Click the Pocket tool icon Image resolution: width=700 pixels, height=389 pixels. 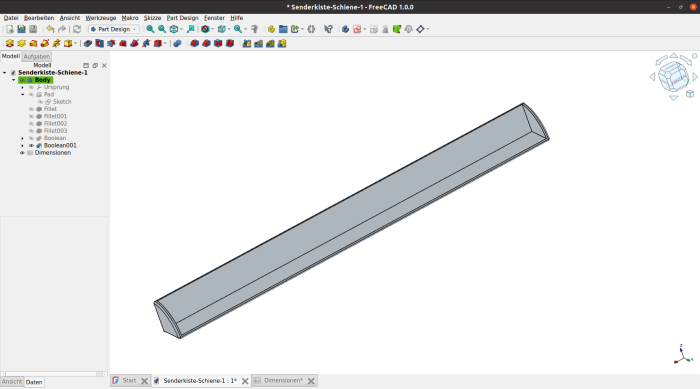(x=88, y=43)
